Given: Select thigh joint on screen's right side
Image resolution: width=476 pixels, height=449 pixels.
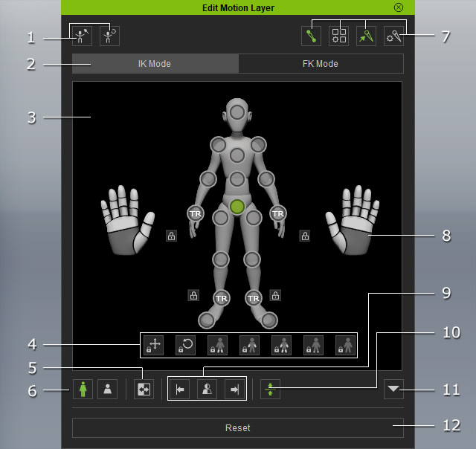Looking at the screenshot, I should pos(254,218).
